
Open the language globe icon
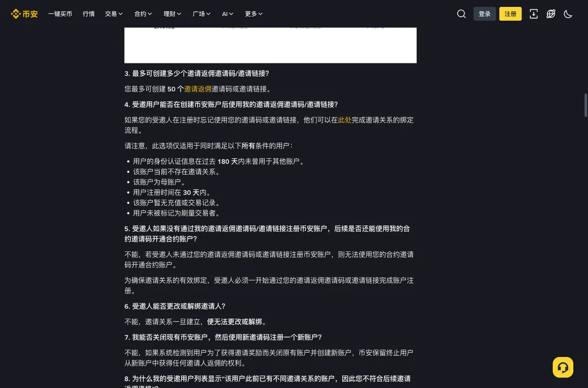pos(551,14)
